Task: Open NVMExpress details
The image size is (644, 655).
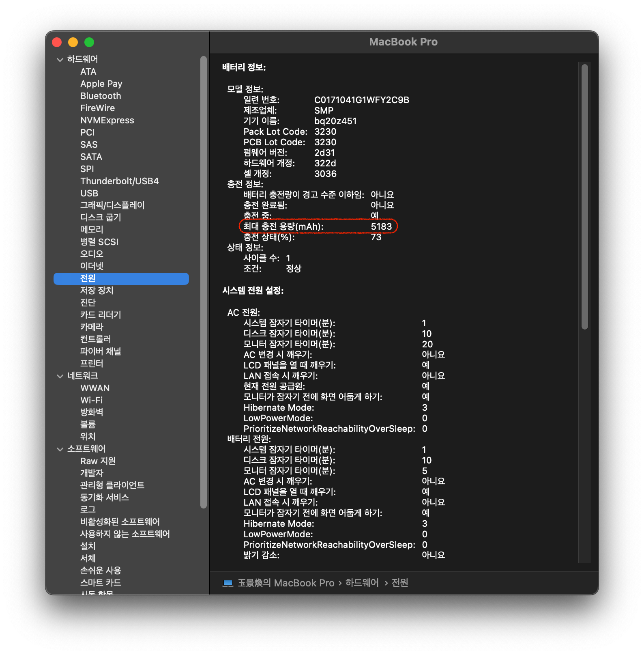Action: tap(107, 120)
